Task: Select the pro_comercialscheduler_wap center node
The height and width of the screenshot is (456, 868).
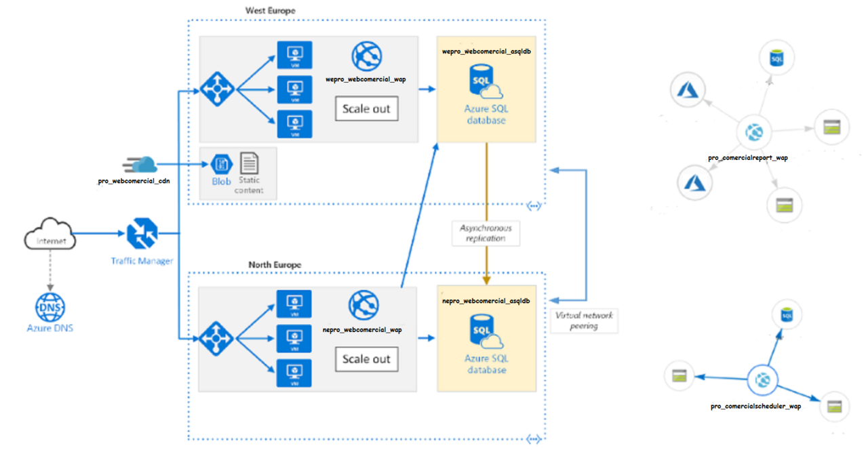Action: (762, 381)
